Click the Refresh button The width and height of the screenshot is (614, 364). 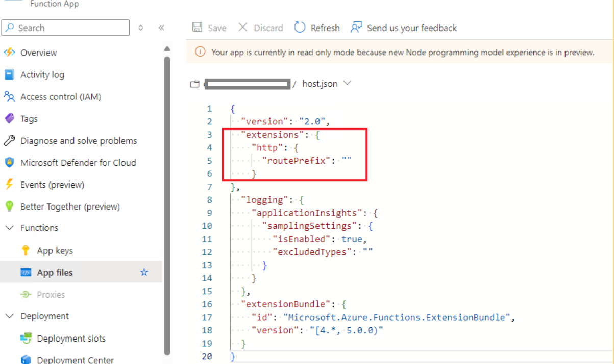(317, 28)
